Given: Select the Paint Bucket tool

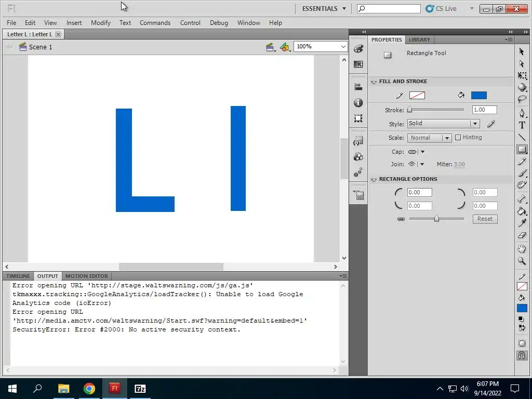Looking at the screenshot, I should pos(522,211).
